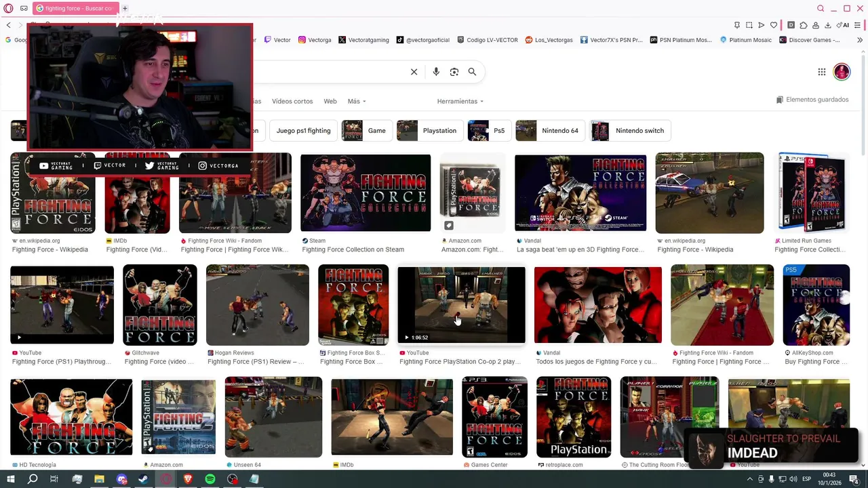This screenshot has height=488, width=868.
Task: Go forward to next page
Action: coord(20,25)
